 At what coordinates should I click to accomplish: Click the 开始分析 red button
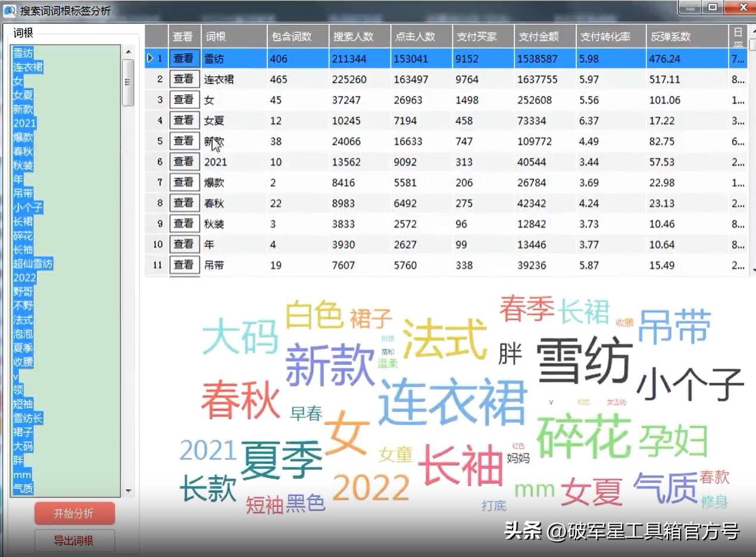point(74,512)
